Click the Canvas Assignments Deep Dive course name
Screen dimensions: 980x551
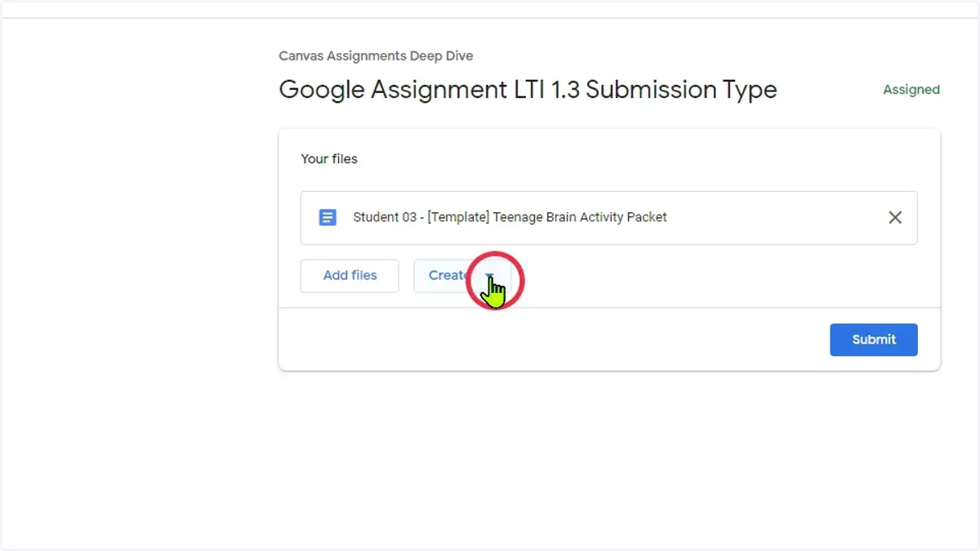tap(376, 56)
